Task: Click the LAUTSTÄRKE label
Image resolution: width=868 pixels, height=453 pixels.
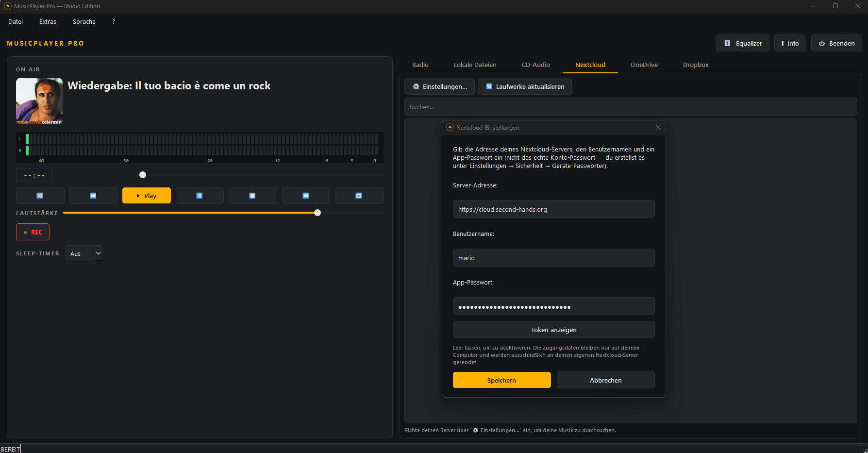Action: [37, 213]
